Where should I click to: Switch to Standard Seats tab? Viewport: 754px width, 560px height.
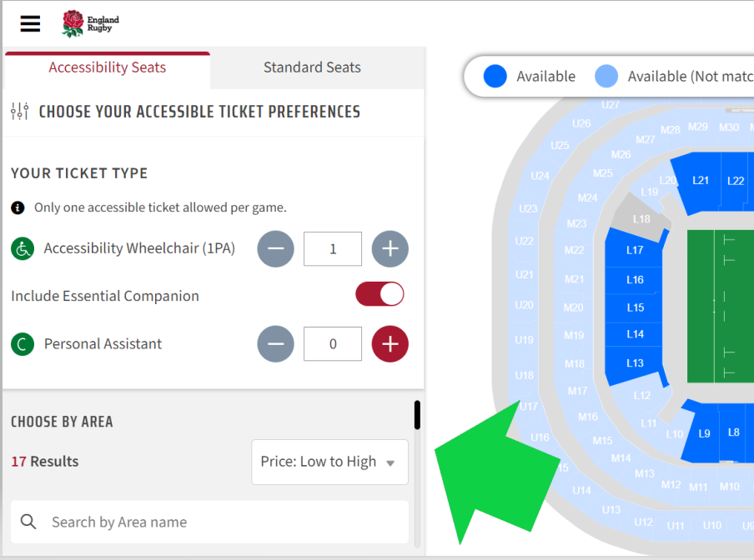click(312, 67)
